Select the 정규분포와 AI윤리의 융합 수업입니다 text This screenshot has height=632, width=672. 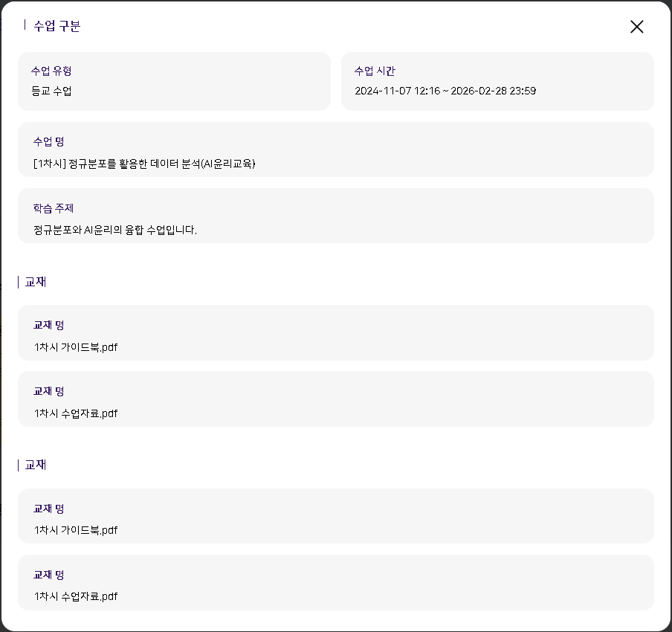(115, 230)
